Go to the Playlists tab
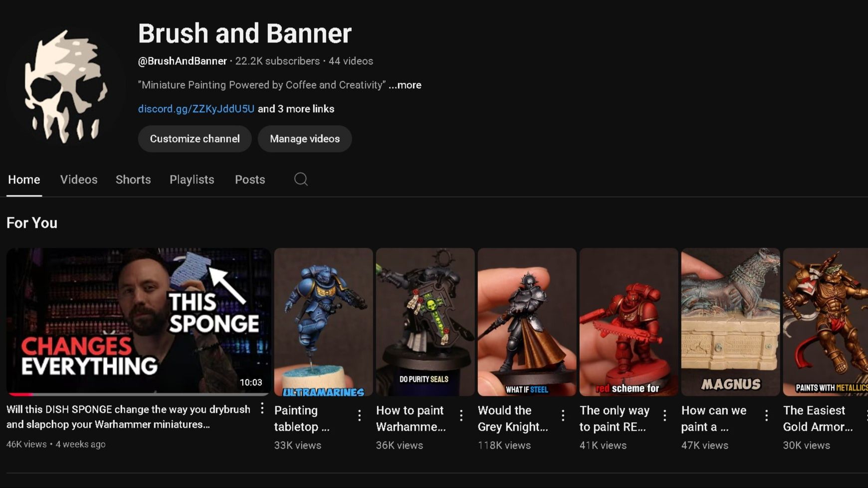 pyautogui.click(x=192, y=180)
